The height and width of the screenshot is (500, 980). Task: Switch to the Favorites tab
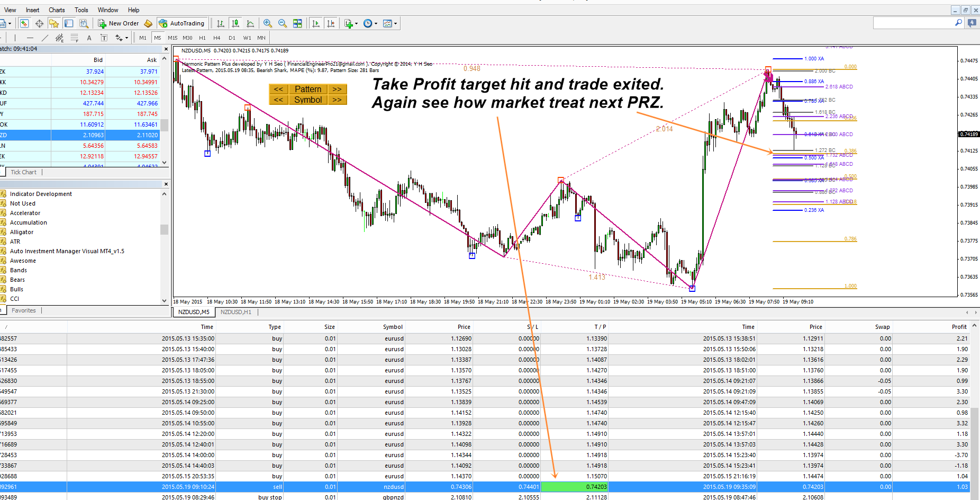(24, 311)
